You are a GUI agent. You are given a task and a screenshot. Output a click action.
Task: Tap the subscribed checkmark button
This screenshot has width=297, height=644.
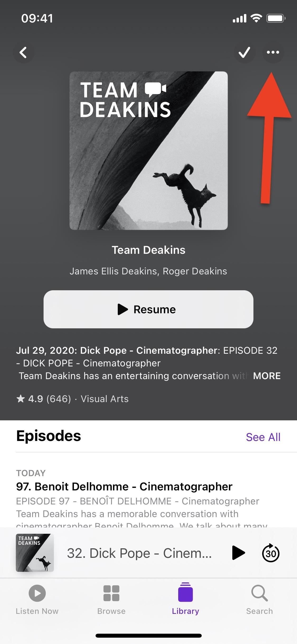click(244, 52)
